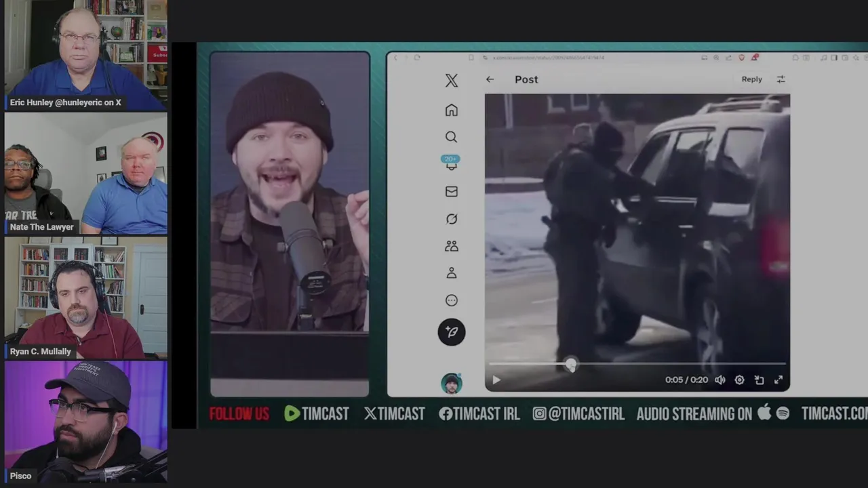Click Facebook TIMCAST IRL banner entry

tap(479, 413)
